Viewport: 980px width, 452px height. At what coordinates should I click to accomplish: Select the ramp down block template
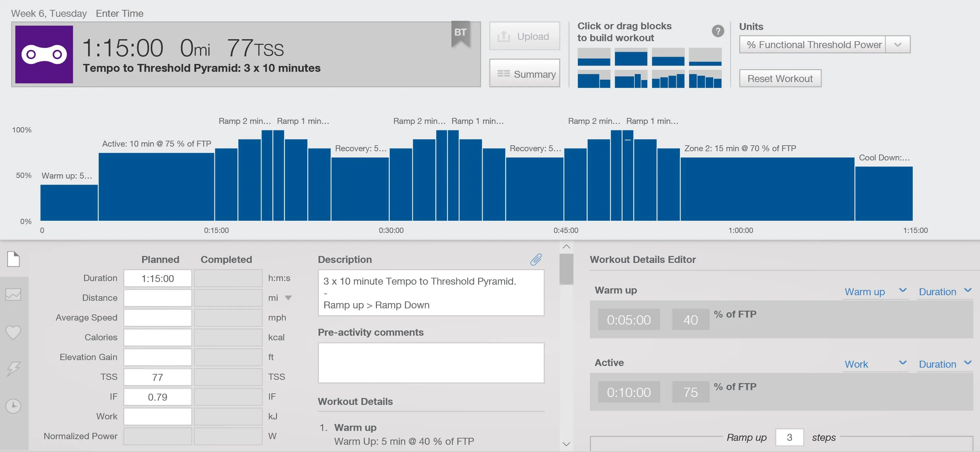coord(705,79)
